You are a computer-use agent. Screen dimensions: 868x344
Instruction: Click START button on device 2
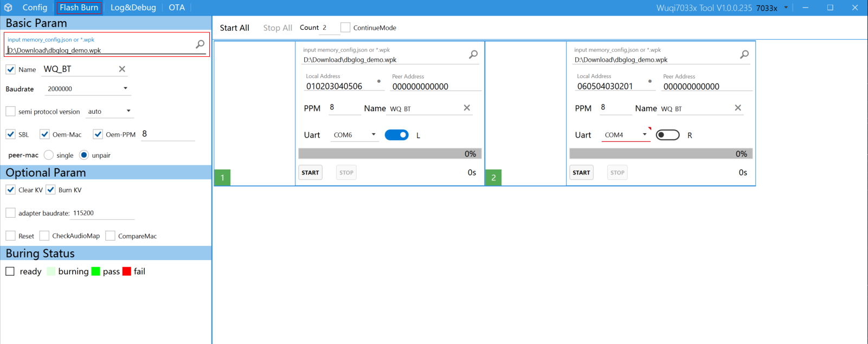pos(581,173)
